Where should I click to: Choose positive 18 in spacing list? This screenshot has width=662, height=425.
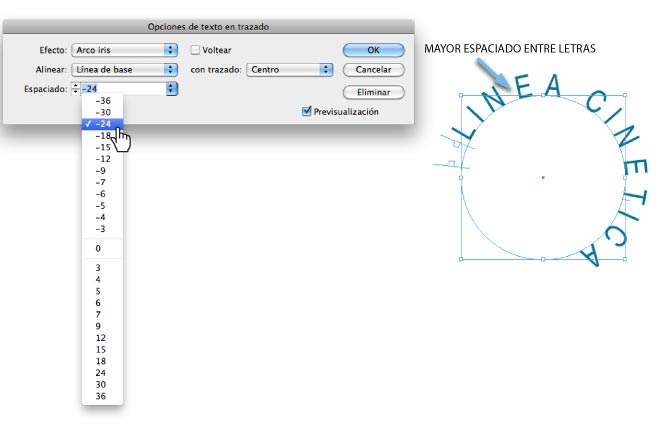[103, 361]
